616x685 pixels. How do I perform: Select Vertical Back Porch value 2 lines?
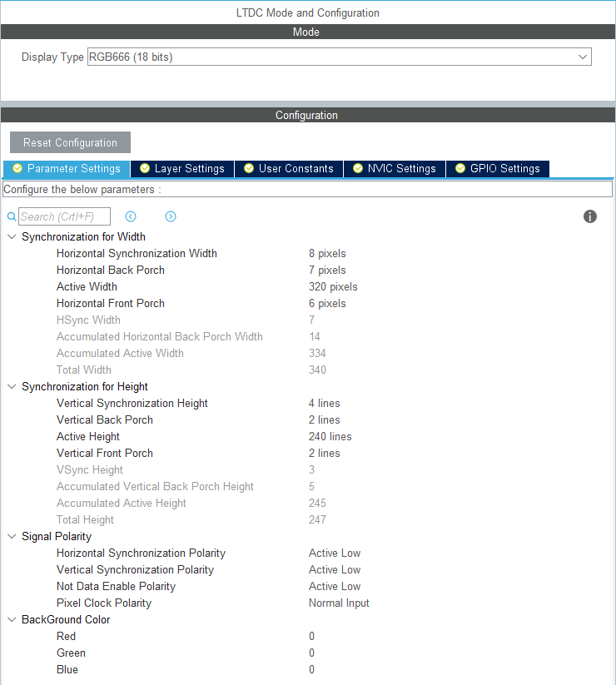click(324, 419)
